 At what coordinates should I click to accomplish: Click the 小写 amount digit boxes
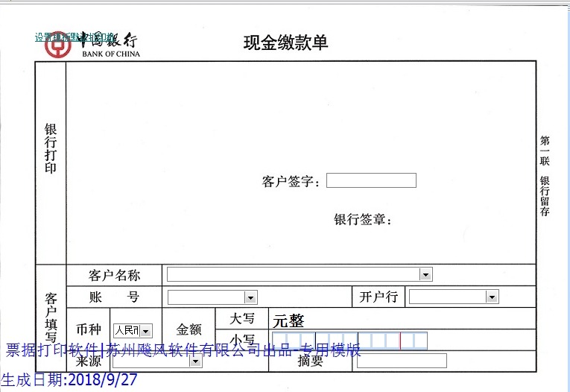pos(349,341)
